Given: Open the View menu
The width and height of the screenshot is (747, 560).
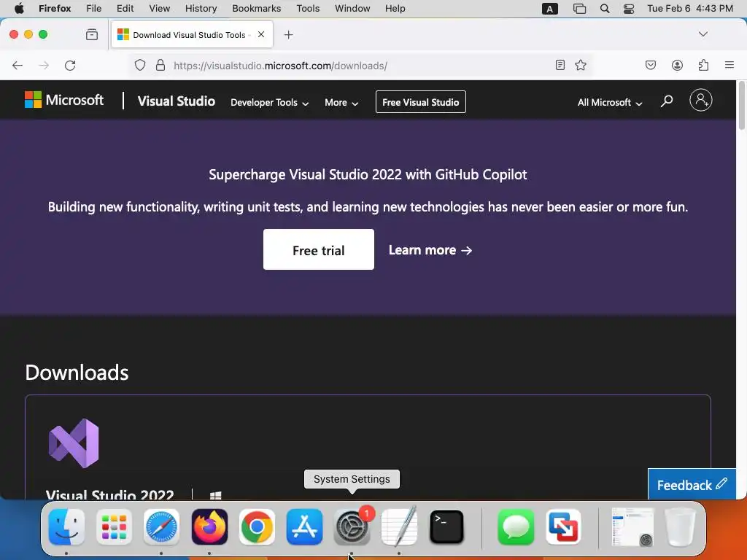Looking at the screenshot, I should tap(160, 9).
